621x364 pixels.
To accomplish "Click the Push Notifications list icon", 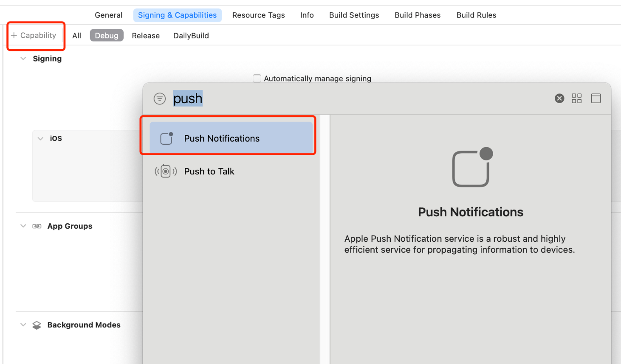I will (167, 138).
